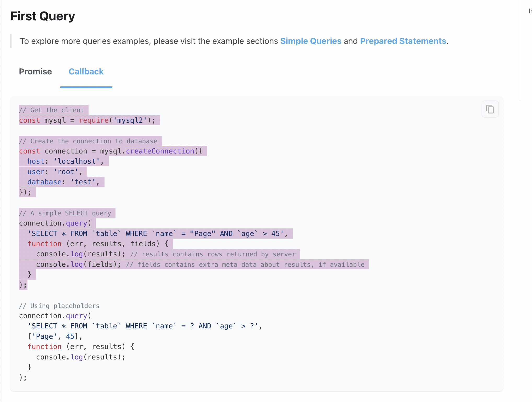This screenshot has height=402, width=532.
Task: Click the copy code icon button
Action: 490,109
